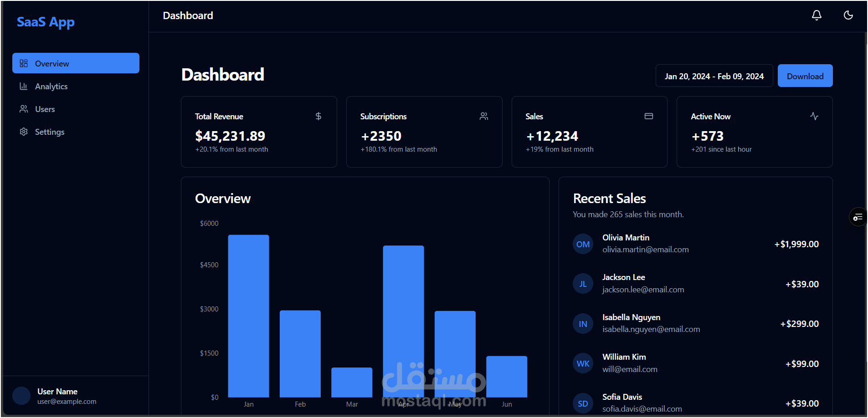Click the activity icon on Active Now card
The image size is (868, 418).
[814, 116]
